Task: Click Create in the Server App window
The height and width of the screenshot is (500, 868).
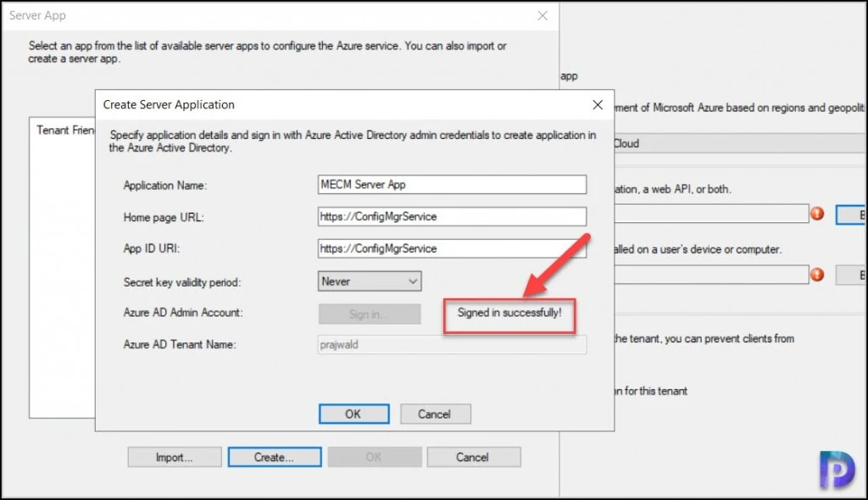Action: [274, 458]
